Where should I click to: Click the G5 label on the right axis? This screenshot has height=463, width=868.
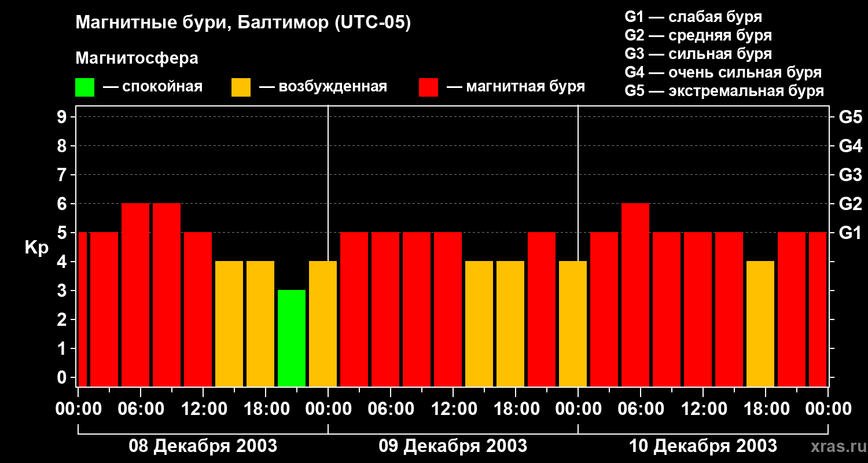[x=850, y=117]
